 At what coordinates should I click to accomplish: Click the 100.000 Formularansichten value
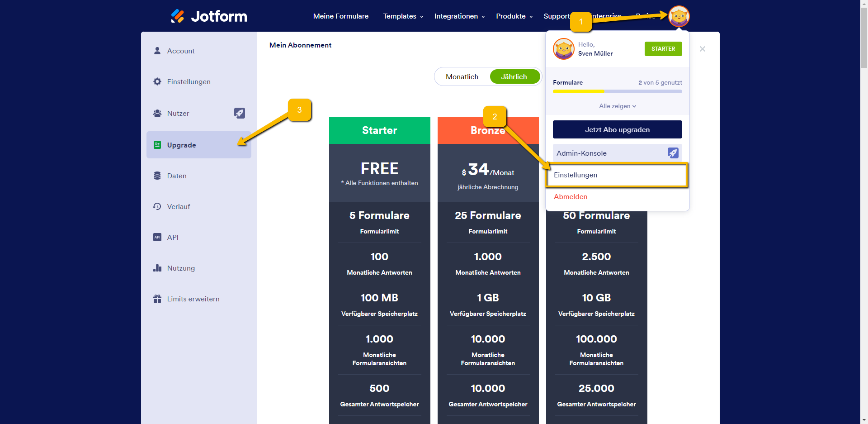596,339
